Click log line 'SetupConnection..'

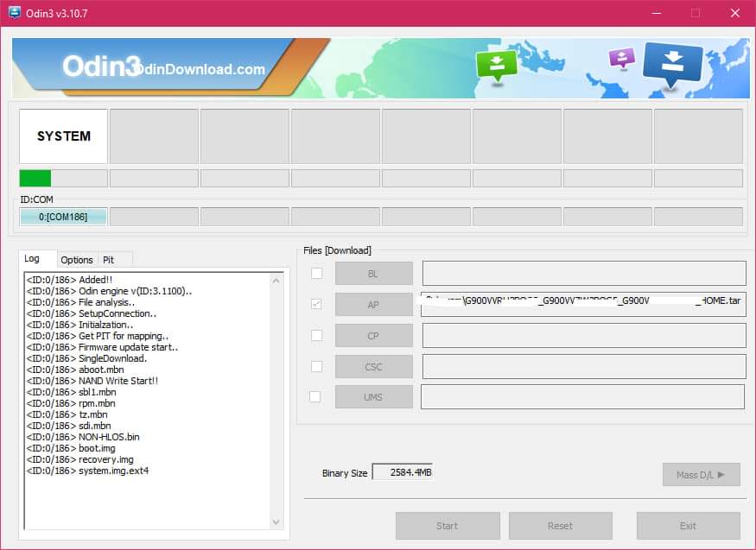(92, 313)
